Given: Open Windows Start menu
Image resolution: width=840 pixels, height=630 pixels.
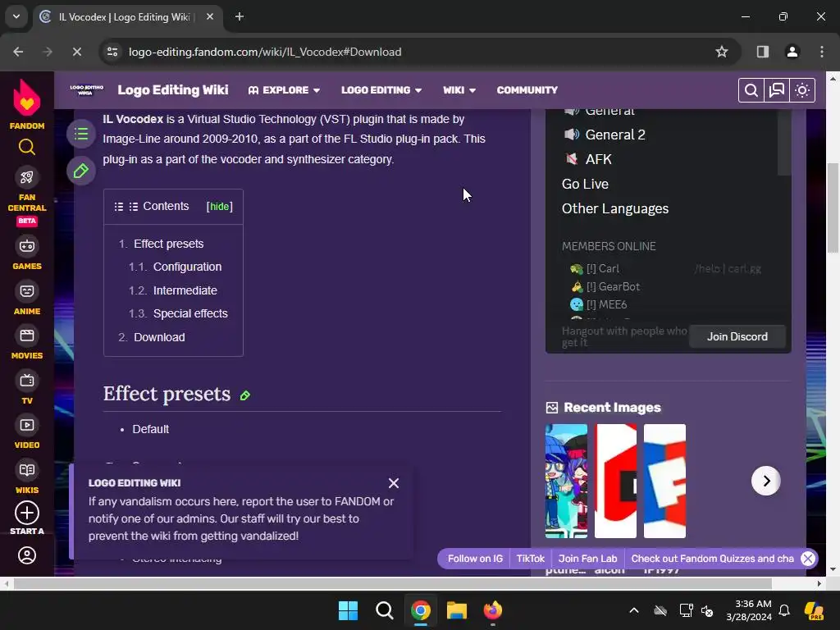Looking at the screenshot, I should [x=348, y=610].
